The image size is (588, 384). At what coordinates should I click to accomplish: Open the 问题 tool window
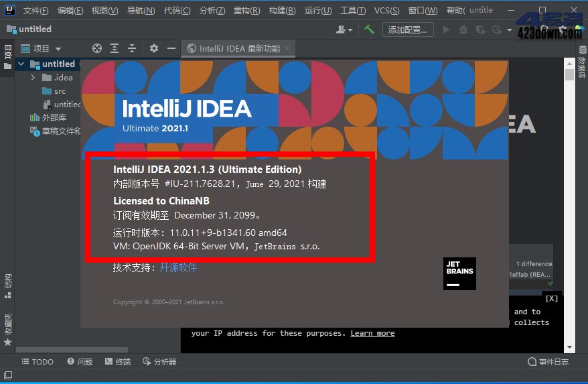coord(80,361)
